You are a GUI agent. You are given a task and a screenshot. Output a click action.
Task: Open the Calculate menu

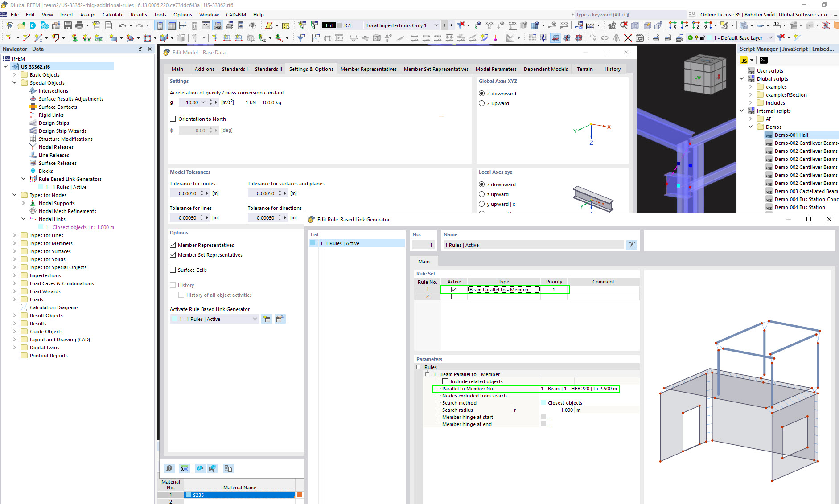click(113, 15)
